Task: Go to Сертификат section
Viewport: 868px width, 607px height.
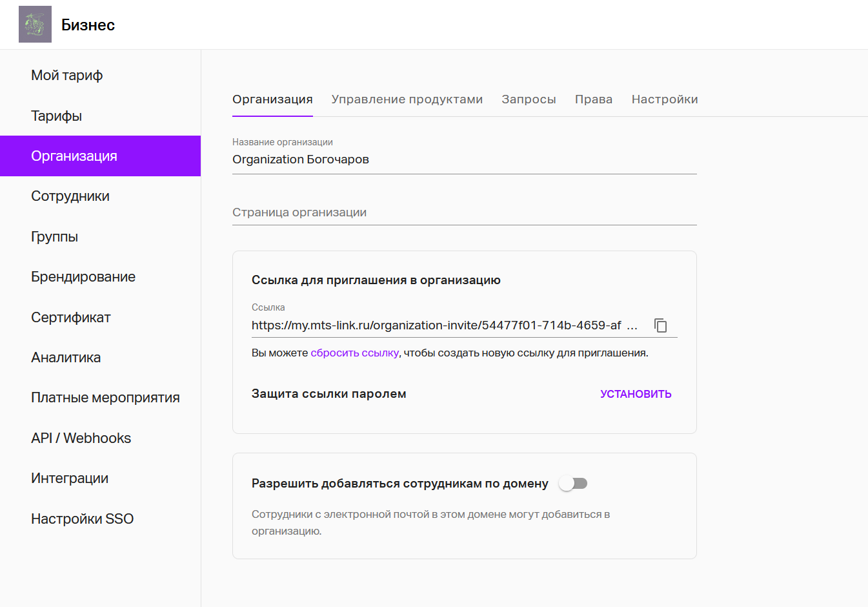Action: tap(100, 318)
